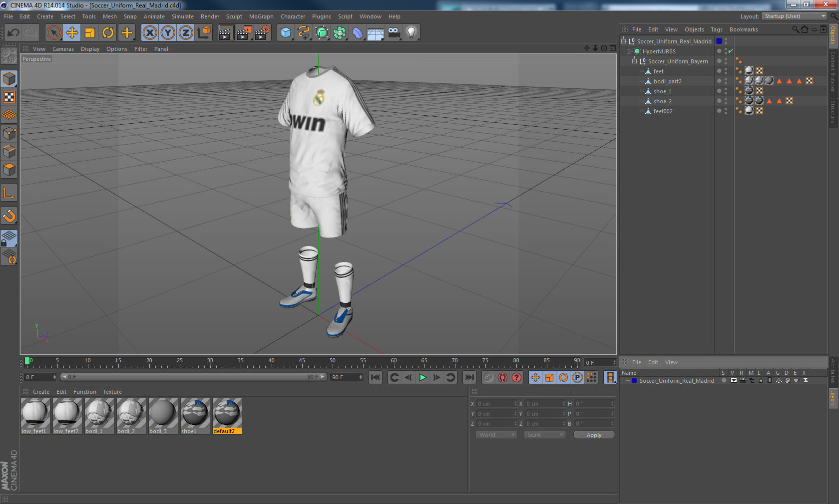Go to end of animation

(469, 377)
